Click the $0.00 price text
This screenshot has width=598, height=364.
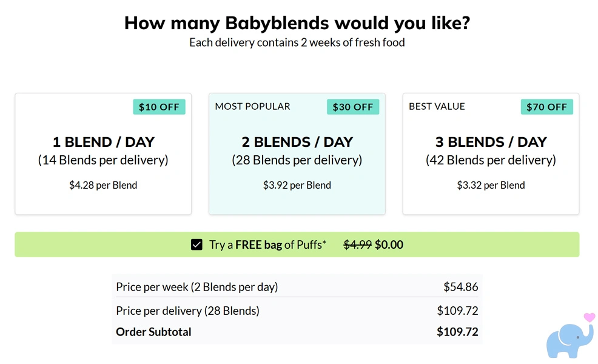click(x=389, y=244)
